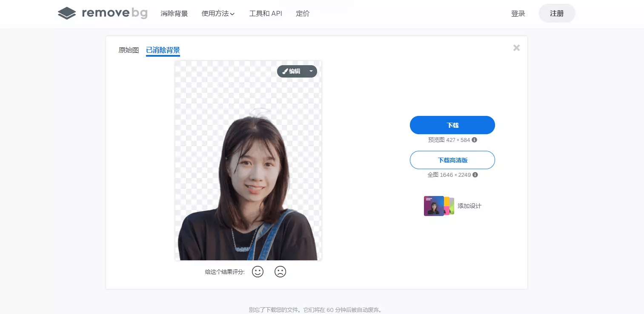Switch to the 原始图 tab

129,50
